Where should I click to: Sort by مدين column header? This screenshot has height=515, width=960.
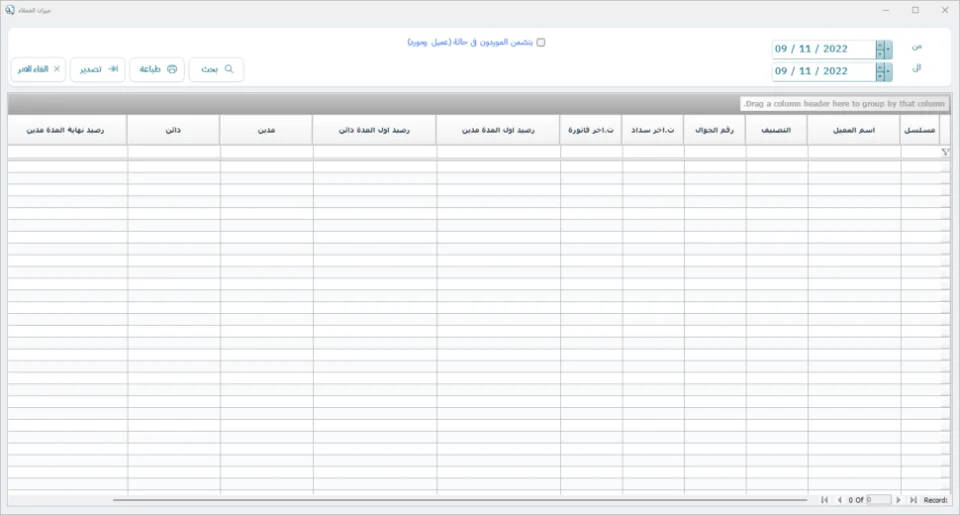click(266, 130)
